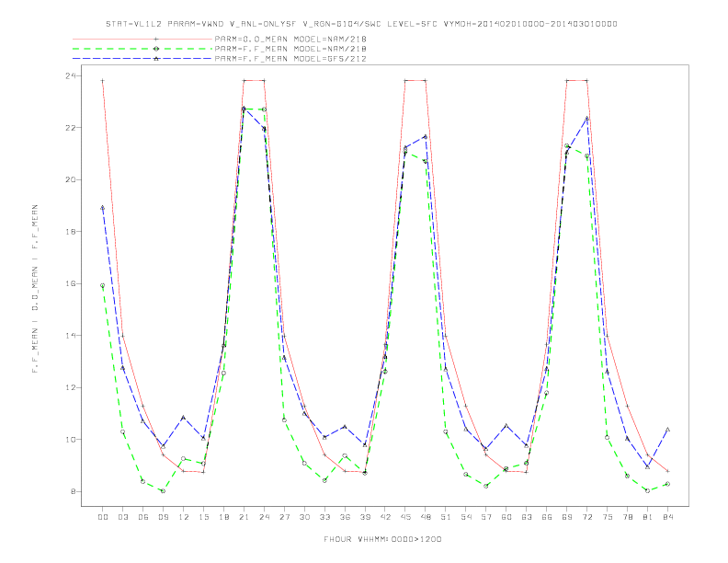Click the x-axis title FHOUR VHHMM:0000>1200
The height and width of the screenshot is (563, 728).
(382, 539)
